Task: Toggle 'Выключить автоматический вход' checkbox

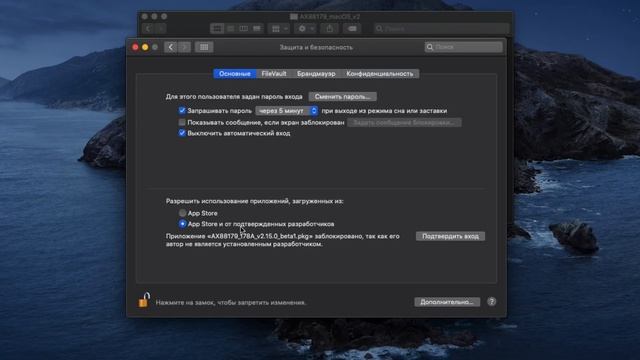Action: click(x=182, y=133)
